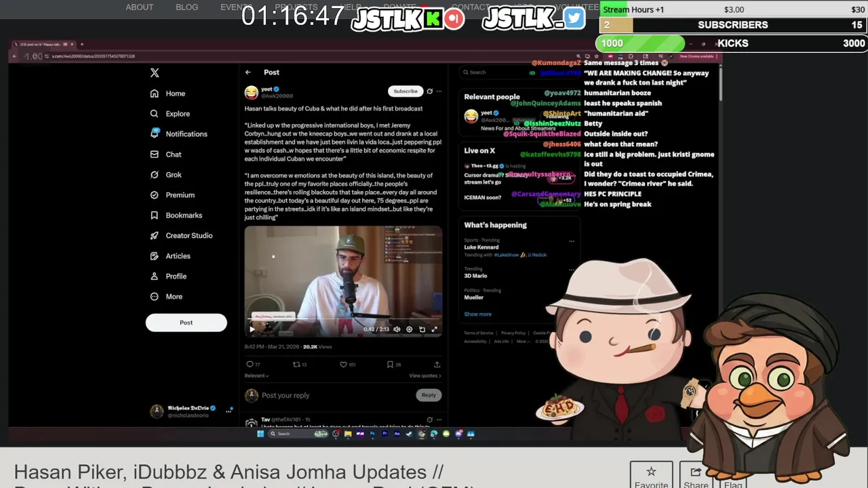Open Grok in X sidebar
This screenshot has width=868, height=488.
165,175
